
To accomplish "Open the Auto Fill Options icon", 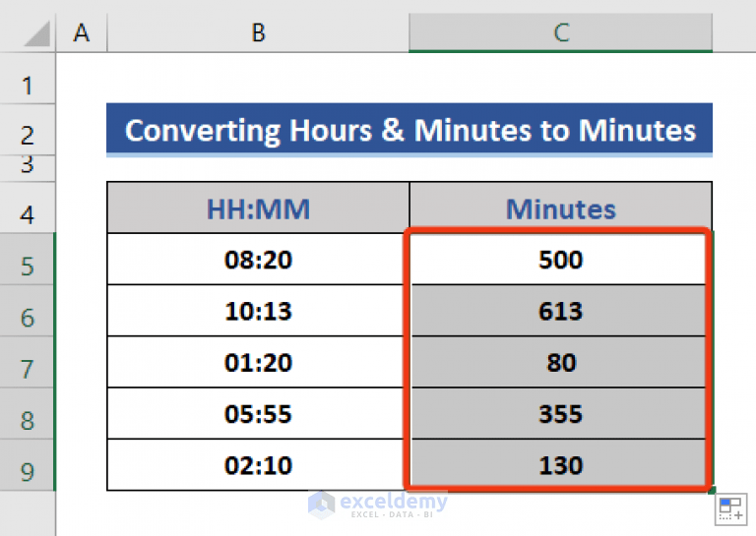I will tap(730, 508).
